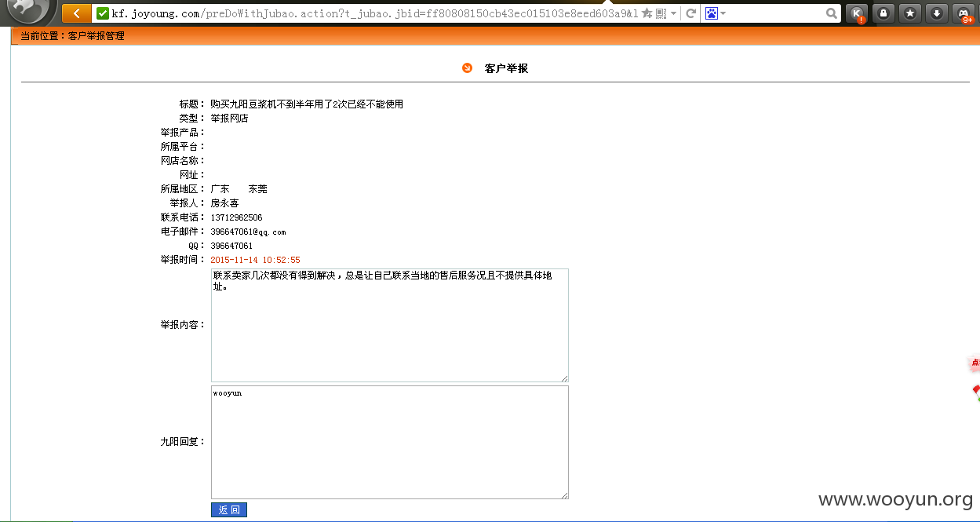Click the 当前位置：客户举报管理 breadcrumb text
The width and height of the screenshot is (980, 522).
(72, 36)
